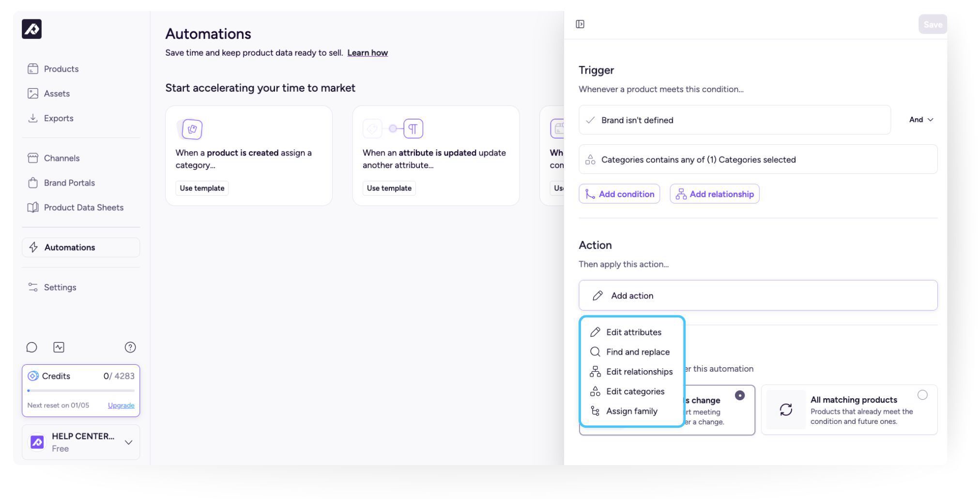
Task: Click the app logo at top of sidebar
Action: click(31, 29)
